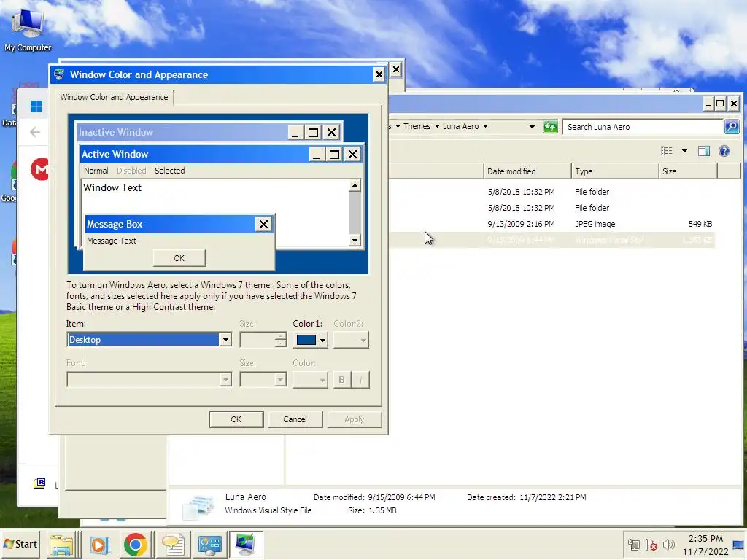Sort by the Date modified column header
The height and width of the screenshot is (560, 747).
click(527, 171)
